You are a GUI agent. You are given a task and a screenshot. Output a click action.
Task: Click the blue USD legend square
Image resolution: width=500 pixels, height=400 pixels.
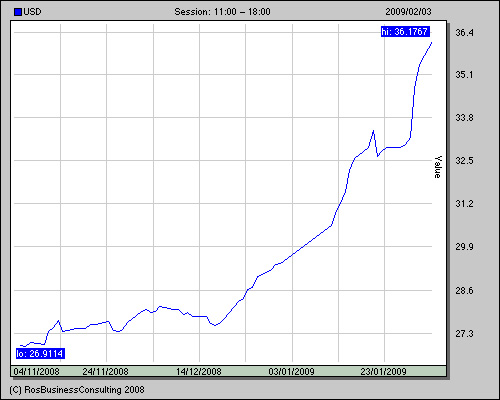tap(18, 12)
